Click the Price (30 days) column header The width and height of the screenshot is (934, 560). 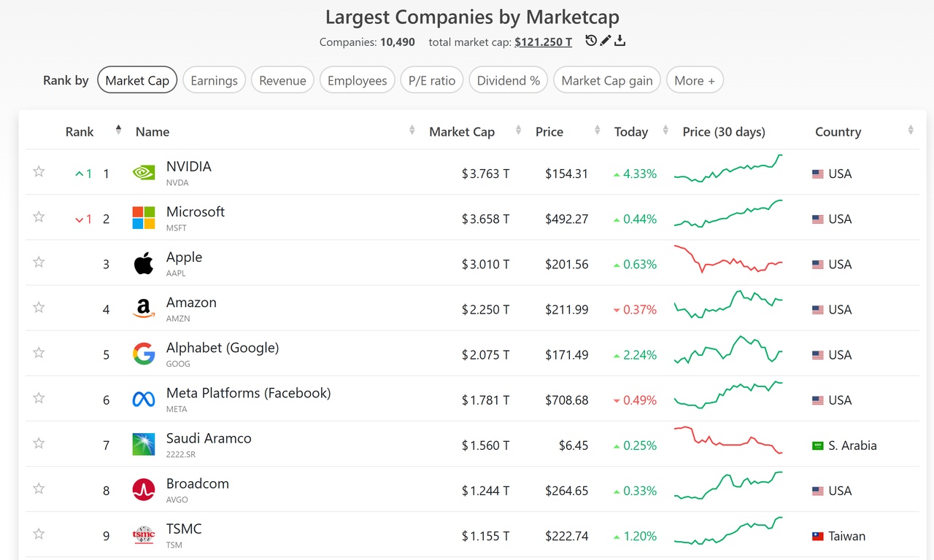coord(724,132)
